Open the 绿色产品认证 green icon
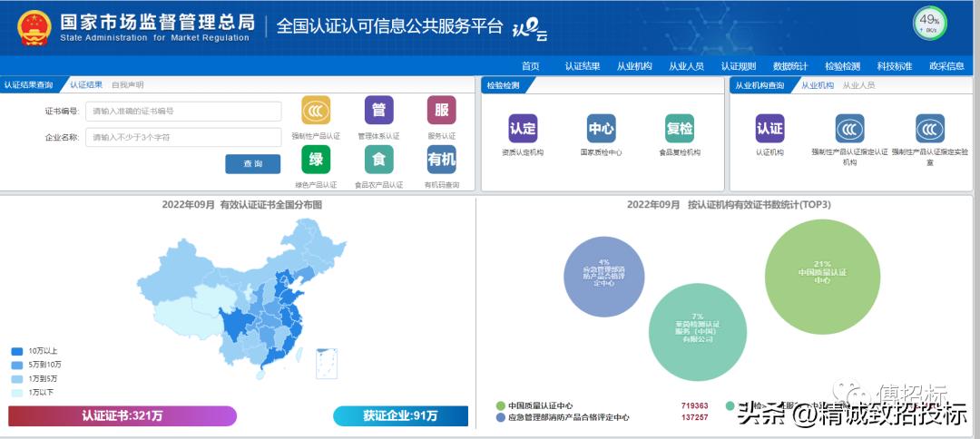The width and height of the screenshot is (980, 439). (316, 160)
